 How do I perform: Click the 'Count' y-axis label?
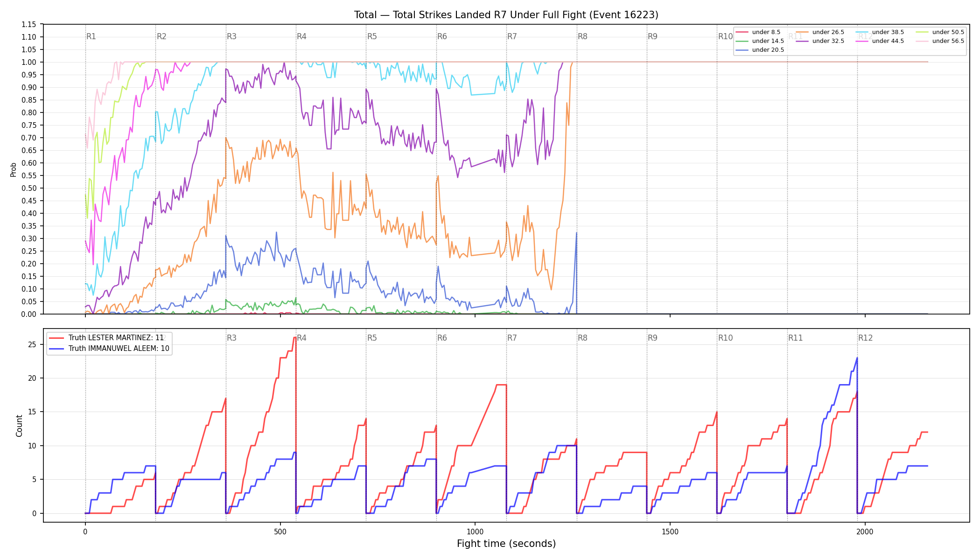[19, 426]
